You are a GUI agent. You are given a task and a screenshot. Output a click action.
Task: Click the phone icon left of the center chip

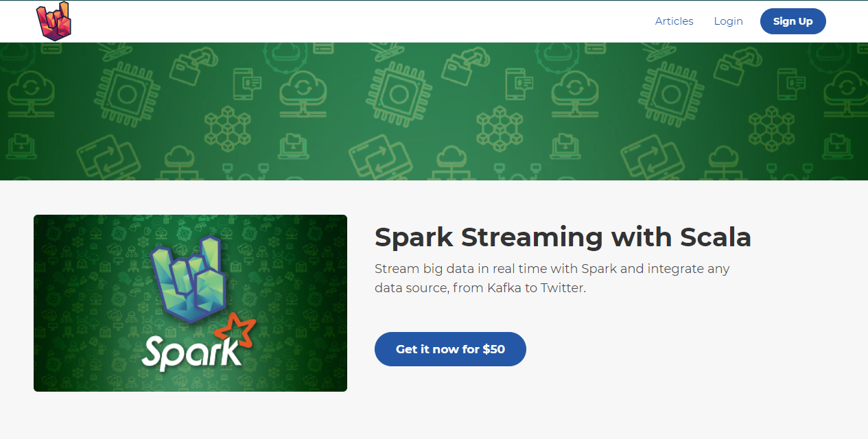pos(248,84)
